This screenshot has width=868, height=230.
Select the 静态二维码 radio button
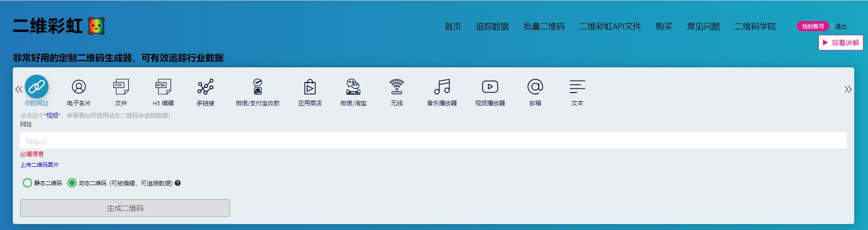28,183
